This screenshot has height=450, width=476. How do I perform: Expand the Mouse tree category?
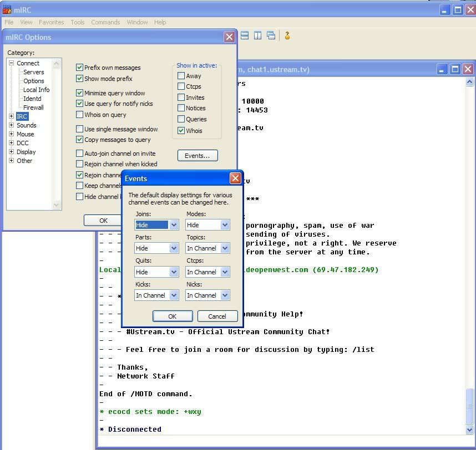coord(11,134)
